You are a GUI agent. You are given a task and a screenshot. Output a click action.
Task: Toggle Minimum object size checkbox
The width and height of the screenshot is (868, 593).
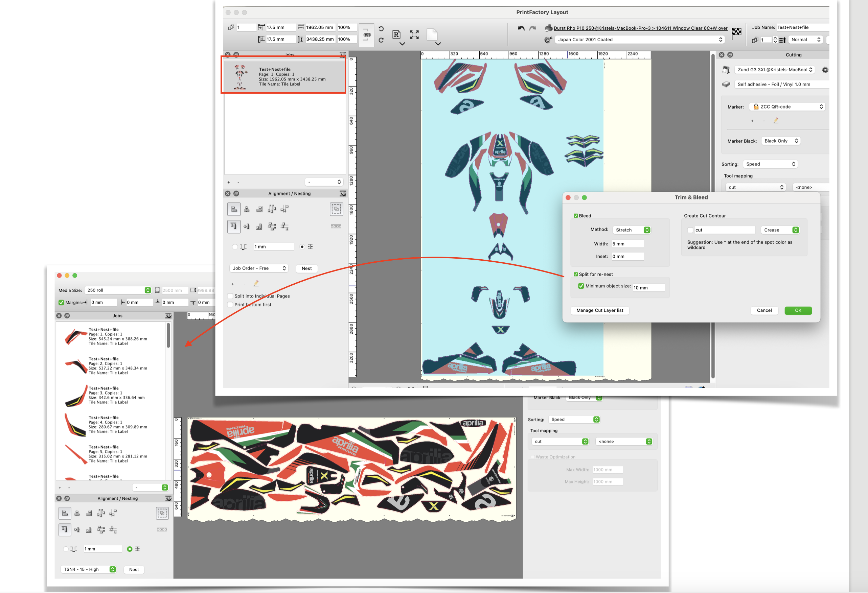581,286
